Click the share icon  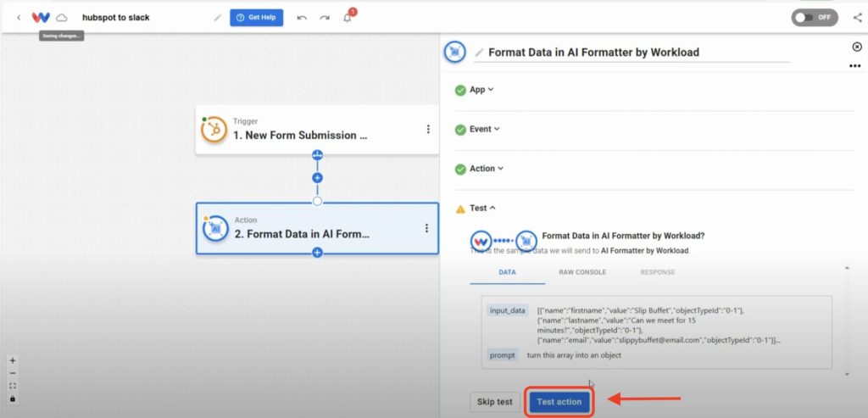coord(858,18)
